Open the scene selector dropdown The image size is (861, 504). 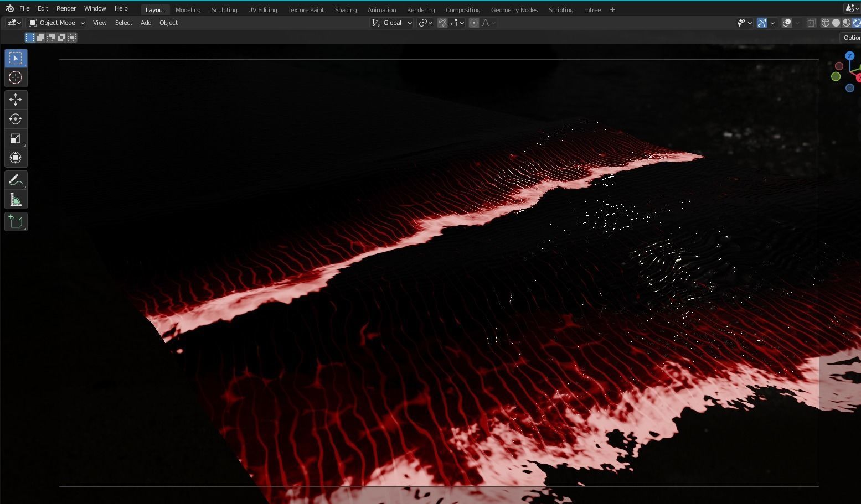[852, 8]
